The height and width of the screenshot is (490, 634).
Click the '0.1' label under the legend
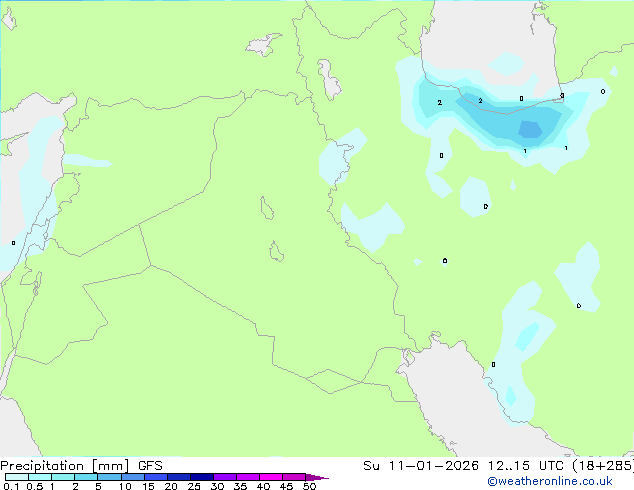pyautogui.click(x=11, y=486)
